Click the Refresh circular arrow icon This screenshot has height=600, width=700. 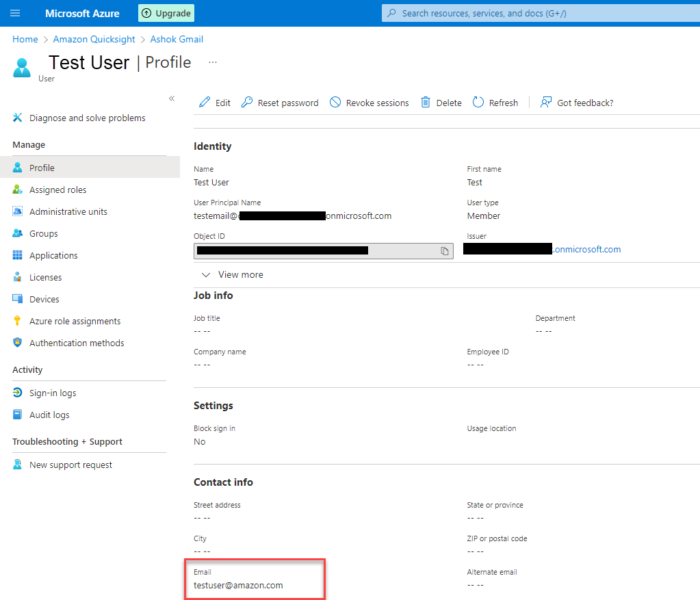(x=478, y=102)
